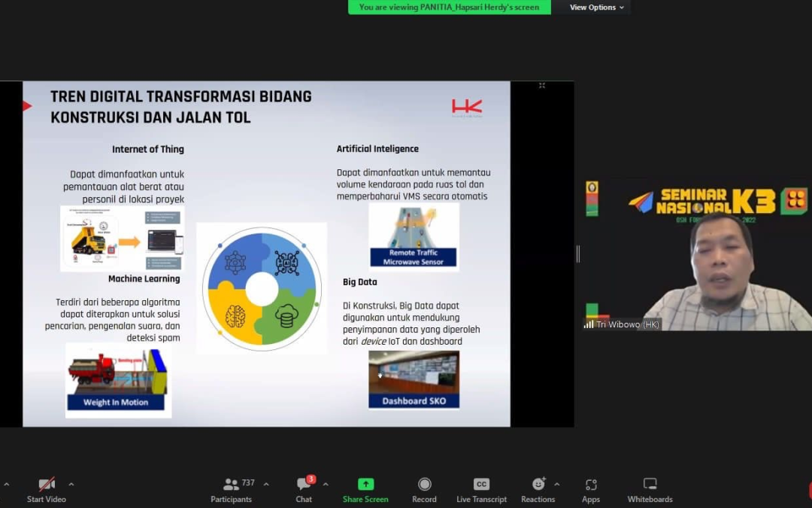
Task: Turn on camera with Start Video
Action: pos(47,489)
